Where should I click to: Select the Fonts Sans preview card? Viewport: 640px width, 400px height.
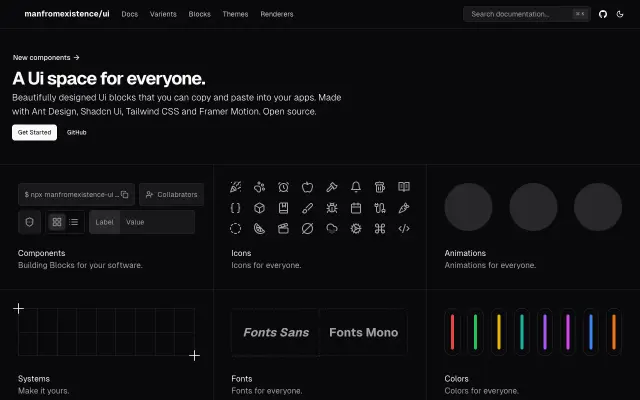(276, 332)
